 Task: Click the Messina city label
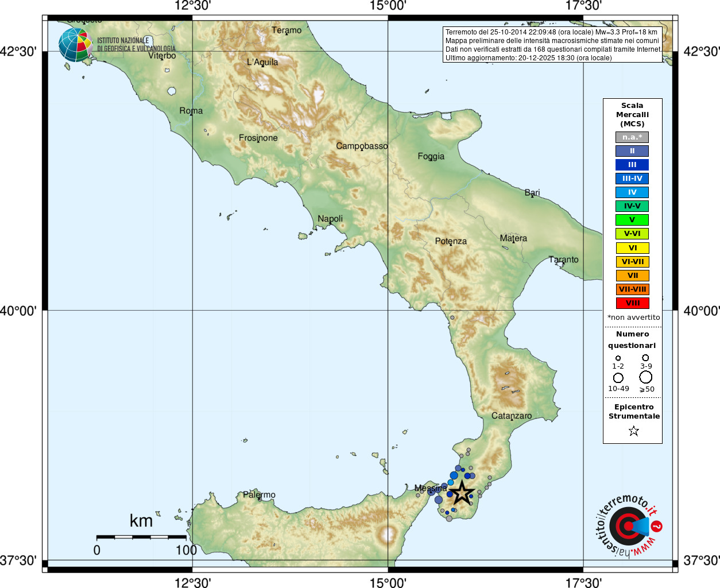(431, 488)
